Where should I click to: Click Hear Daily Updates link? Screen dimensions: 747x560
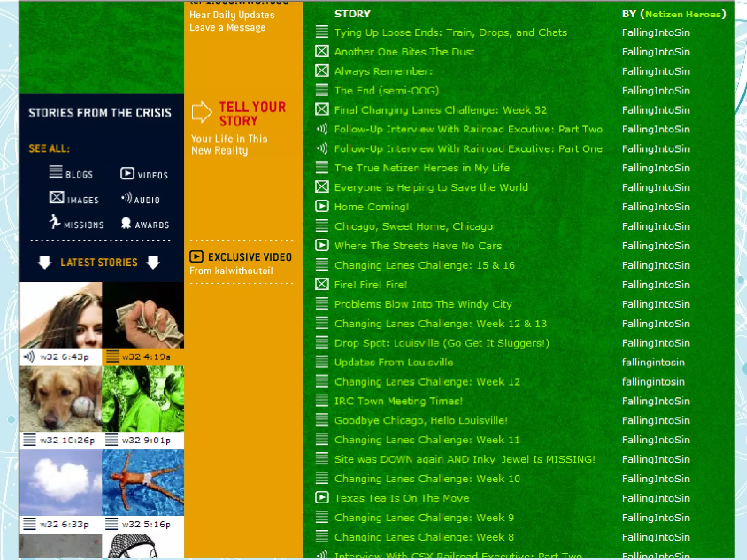coord(232,15)
